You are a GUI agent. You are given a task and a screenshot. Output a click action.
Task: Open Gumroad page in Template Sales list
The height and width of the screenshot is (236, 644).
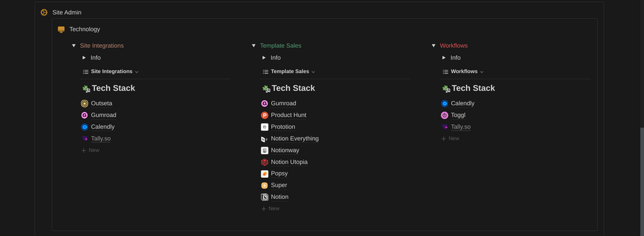click(x=283, y=104)
